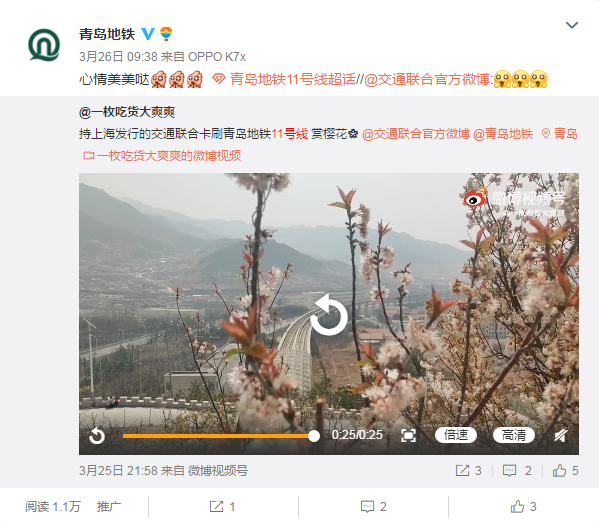This screenshot has height=526, width=599.
Task: Open the @一枚吃货大爽爽 original author profile
Action: click(127, 112)
